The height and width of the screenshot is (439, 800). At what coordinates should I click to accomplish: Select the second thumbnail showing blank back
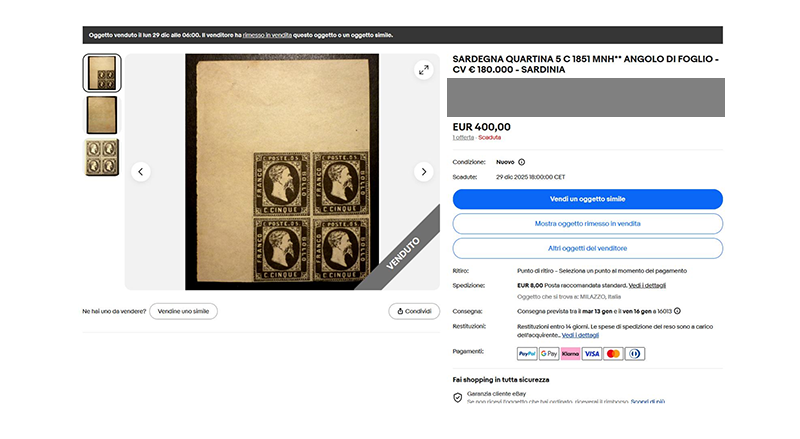102,115
